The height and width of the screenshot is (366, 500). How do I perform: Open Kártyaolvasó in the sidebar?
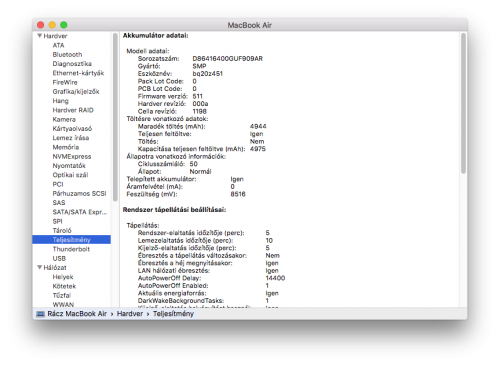72,129
